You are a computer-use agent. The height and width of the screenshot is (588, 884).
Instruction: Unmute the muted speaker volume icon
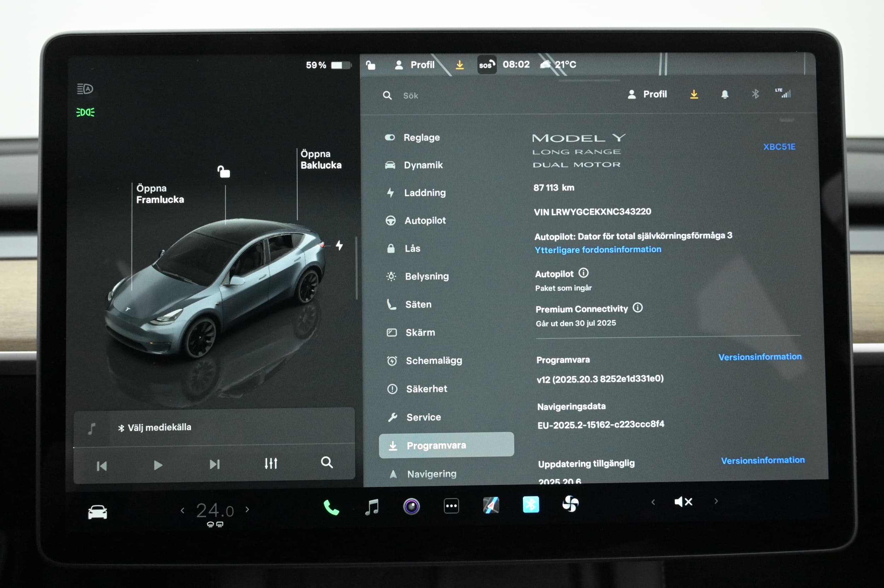[684, 502]
